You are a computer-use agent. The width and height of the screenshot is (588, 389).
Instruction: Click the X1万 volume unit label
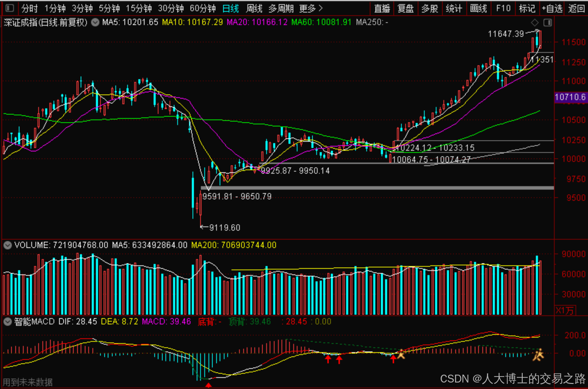pyautogui.click(x=564, y=310)
